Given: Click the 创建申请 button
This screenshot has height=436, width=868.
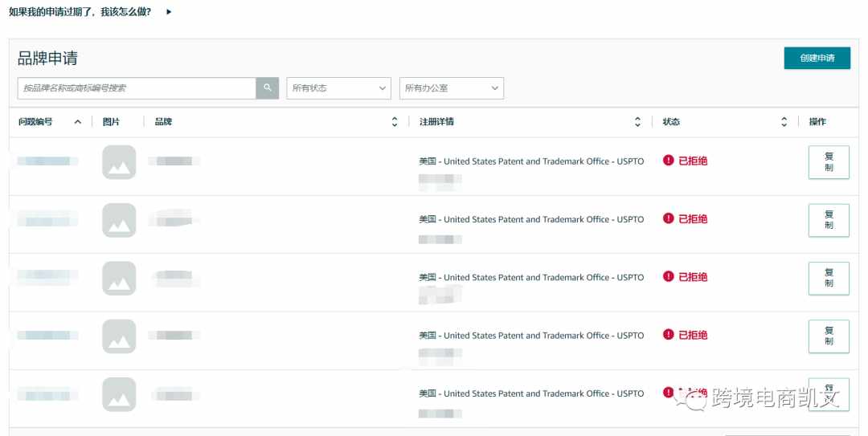Looking at the screenshot, I should [817, 58].
